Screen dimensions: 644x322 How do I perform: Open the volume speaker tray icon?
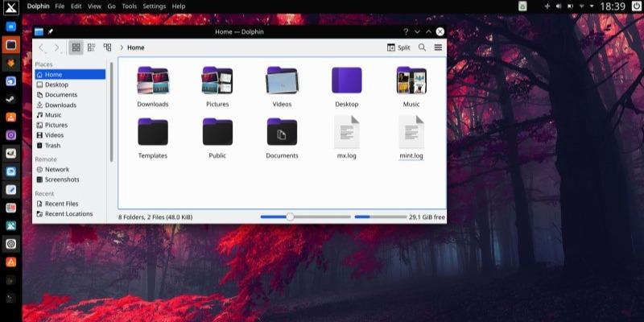point(559,6)
